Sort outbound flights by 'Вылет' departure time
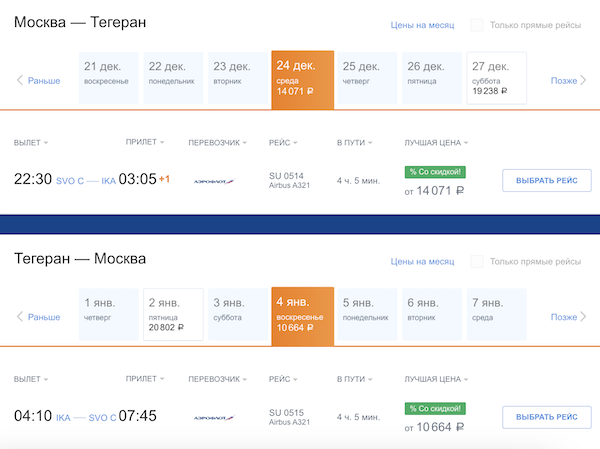This screenshot has width=600, height=449. coord(30,143)
